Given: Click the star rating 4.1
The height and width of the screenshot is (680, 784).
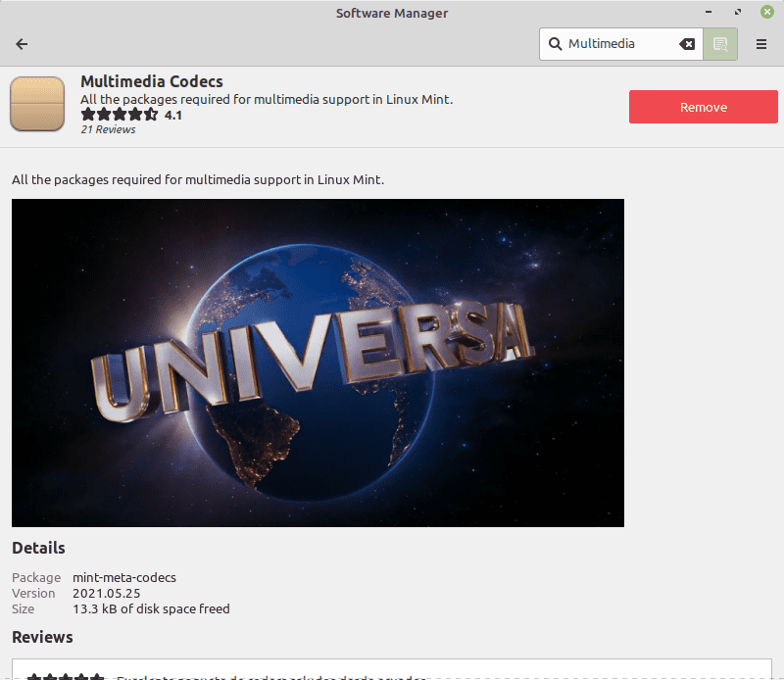Looking at the screenshot, I should 131,115.
